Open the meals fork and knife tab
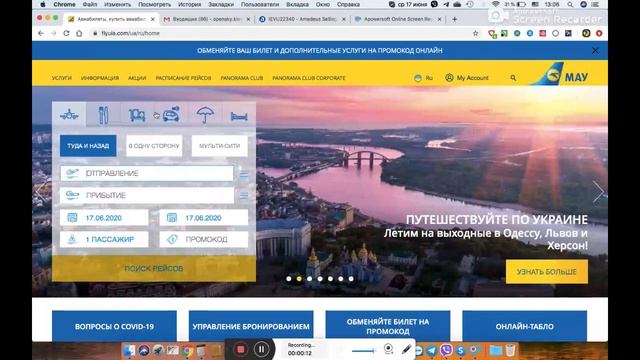This screenshot has width=640, height=360. [103, 115]
